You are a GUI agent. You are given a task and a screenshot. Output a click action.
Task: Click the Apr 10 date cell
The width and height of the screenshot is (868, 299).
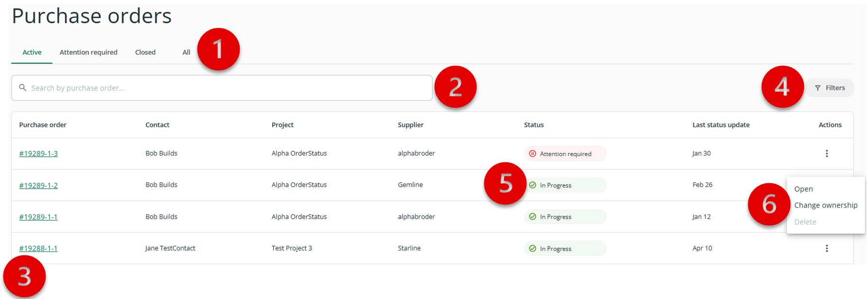point(702,248)
